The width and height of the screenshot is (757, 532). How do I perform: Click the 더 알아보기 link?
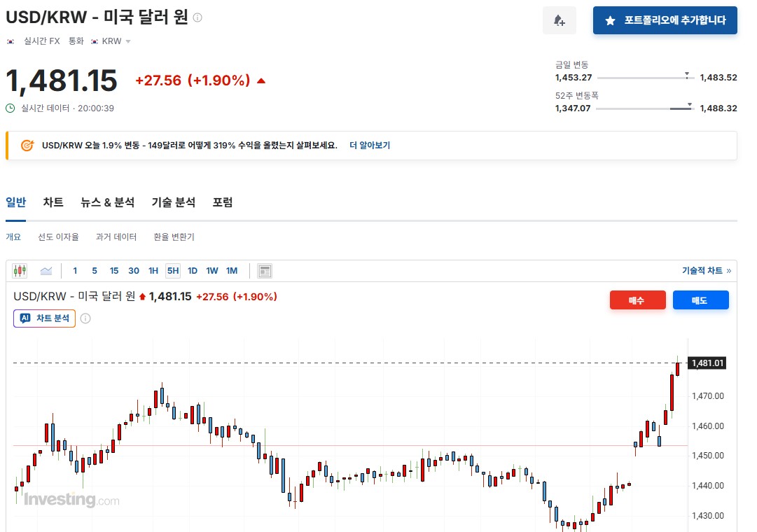[370, 146]
